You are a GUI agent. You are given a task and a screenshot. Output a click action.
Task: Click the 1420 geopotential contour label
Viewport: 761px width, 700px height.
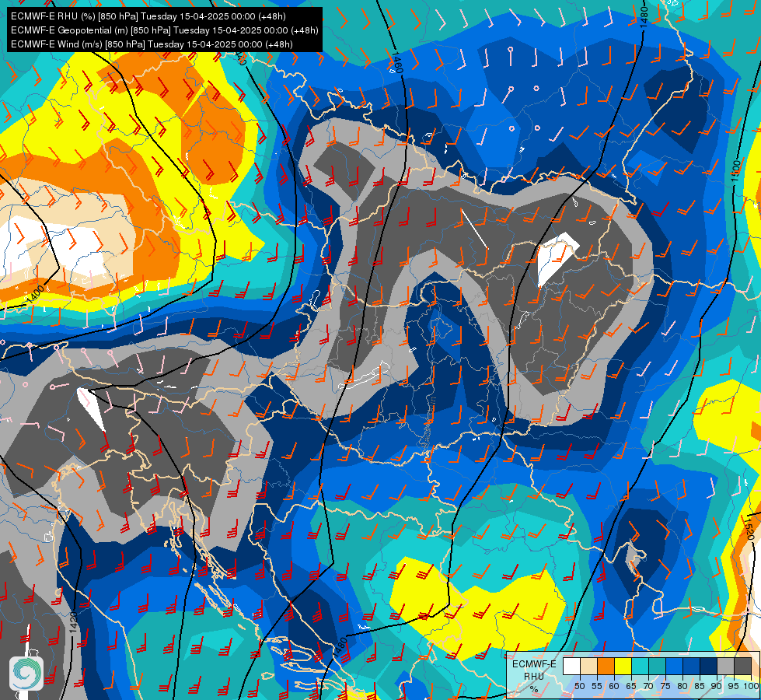[x=73, y=623]
